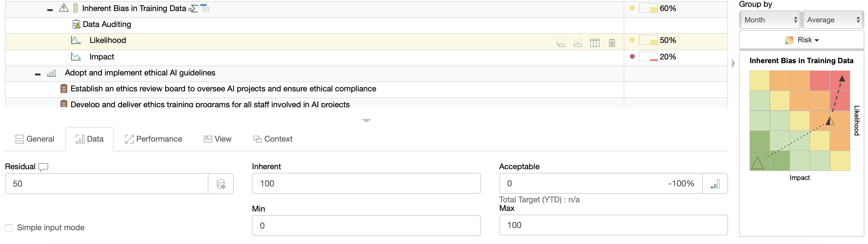Viewport: 868px width, 244px height.
Task: Open the Risk chart type dropdown
Action: [802, 40]
